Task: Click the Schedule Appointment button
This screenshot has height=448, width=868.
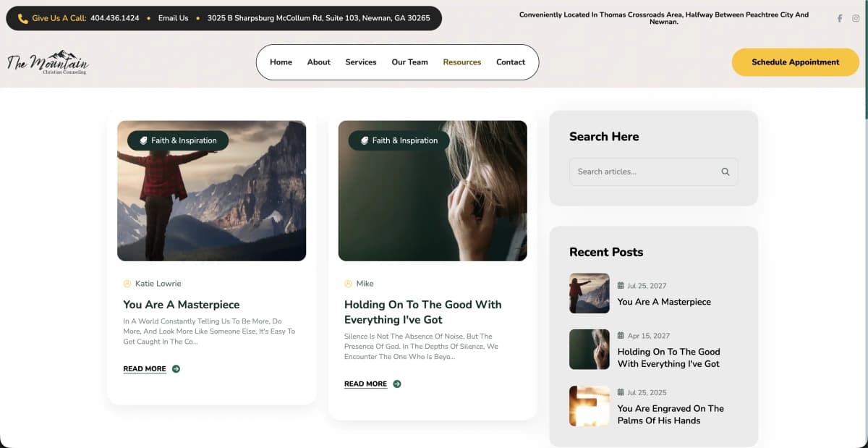Action: coord(795,62)
